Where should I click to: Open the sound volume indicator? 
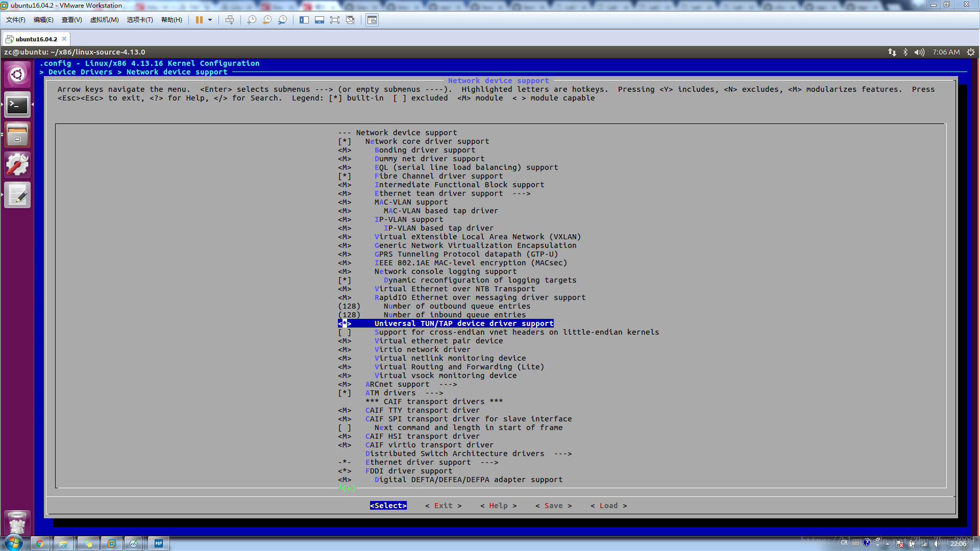point(919,52)
